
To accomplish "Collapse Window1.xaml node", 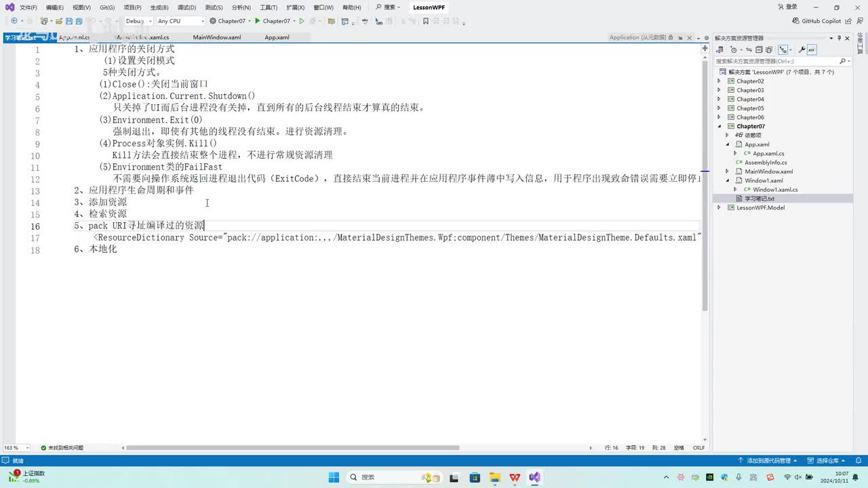I will (x=728, y=180).
